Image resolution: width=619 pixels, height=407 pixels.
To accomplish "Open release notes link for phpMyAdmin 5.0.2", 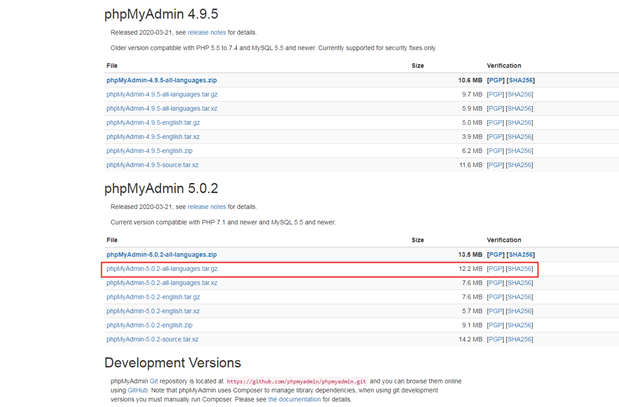I will pos(206,207).
